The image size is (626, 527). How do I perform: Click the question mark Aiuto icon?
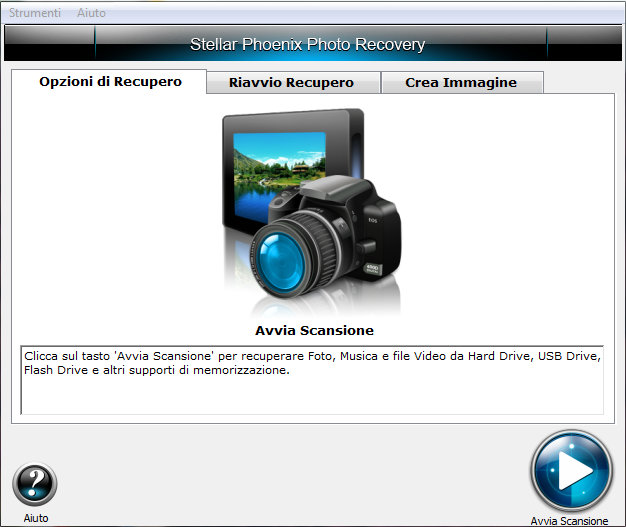click(x=35, y=484)
